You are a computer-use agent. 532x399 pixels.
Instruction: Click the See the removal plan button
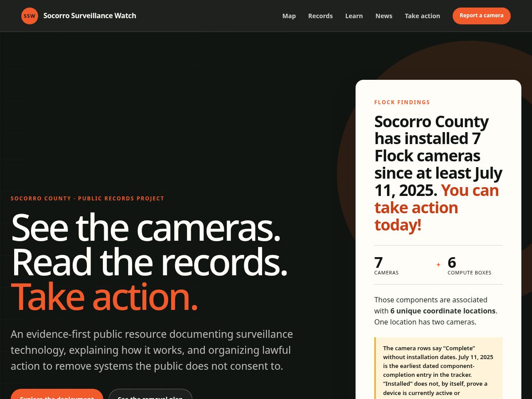(150, 394)
